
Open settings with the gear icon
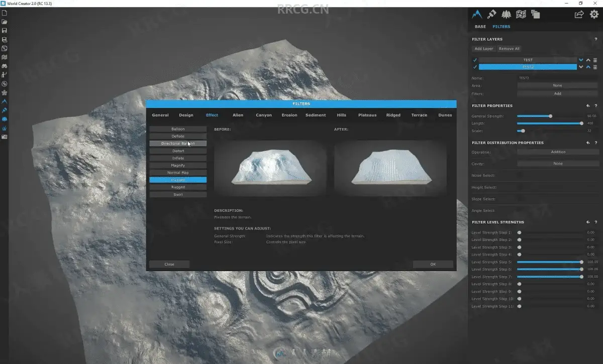pos(594,14)
